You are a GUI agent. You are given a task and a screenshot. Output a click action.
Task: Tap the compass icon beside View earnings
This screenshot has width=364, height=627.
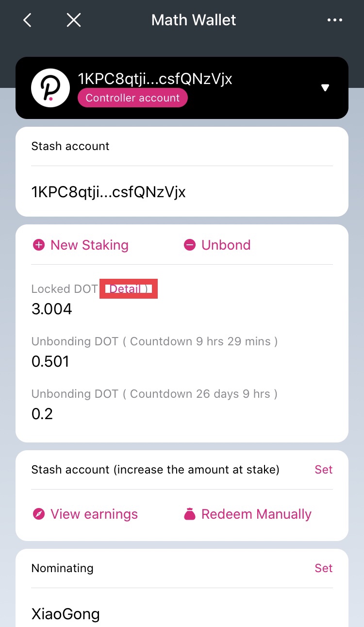coord(38,514)
